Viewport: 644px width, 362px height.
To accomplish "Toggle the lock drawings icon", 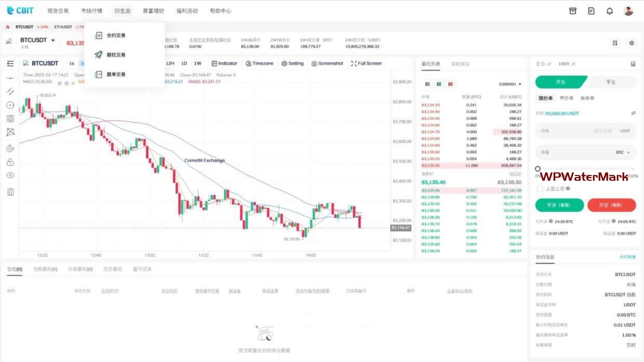I will coord(10,162).
